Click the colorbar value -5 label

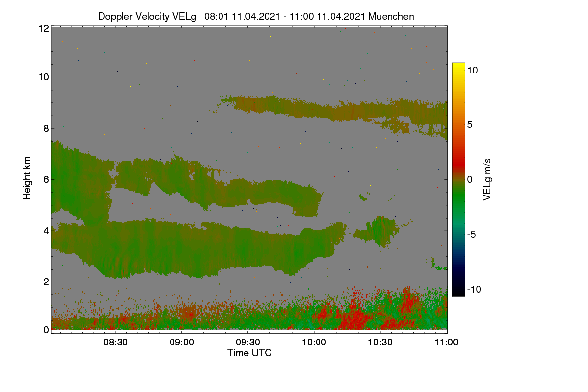472,234
